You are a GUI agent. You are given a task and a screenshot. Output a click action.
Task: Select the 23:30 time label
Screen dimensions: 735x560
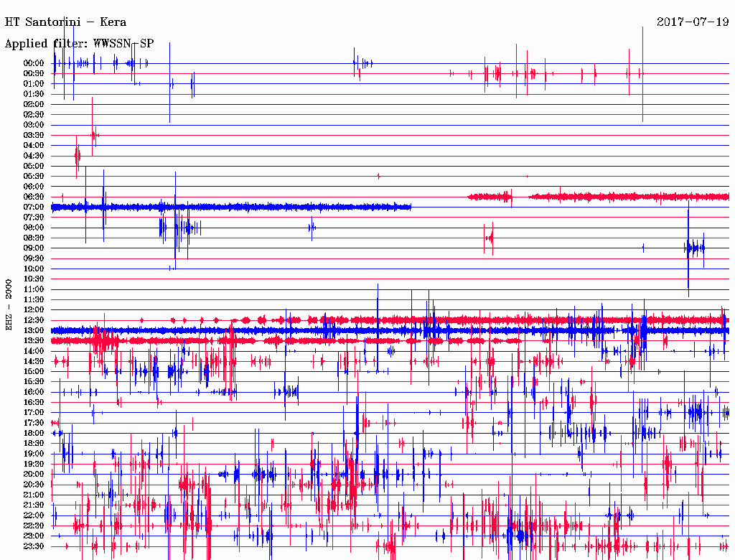[x=34, y=546]
